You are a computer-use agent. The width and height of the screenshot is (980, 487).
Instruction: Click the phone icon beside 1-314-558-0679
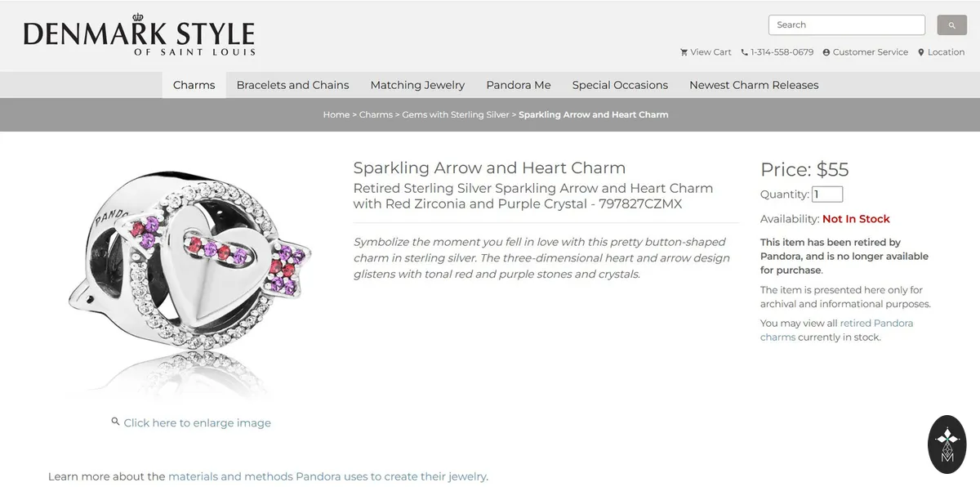point(744,52)
